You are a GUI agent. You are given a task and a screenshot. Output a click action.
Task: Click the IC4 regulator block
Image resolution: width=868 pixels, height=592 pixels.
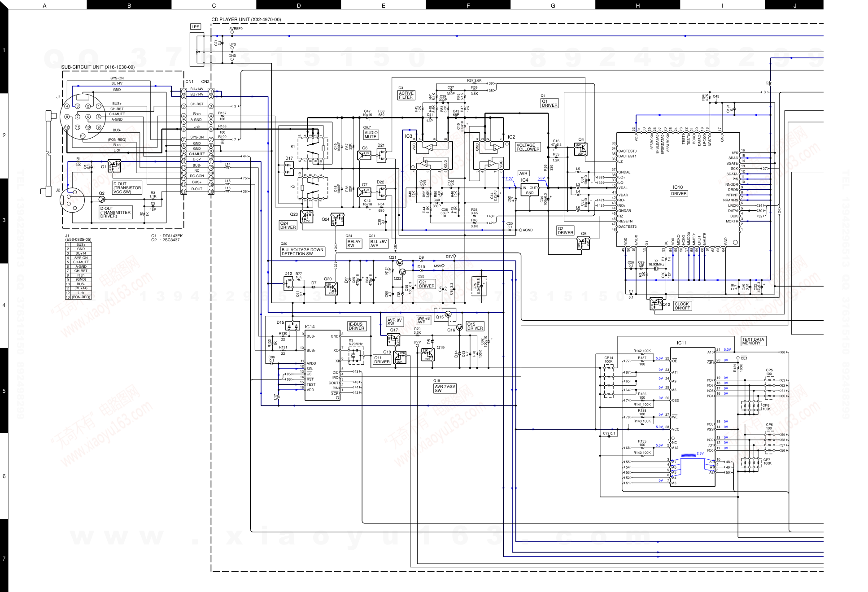pyautogui.click(x=529, y=190)
